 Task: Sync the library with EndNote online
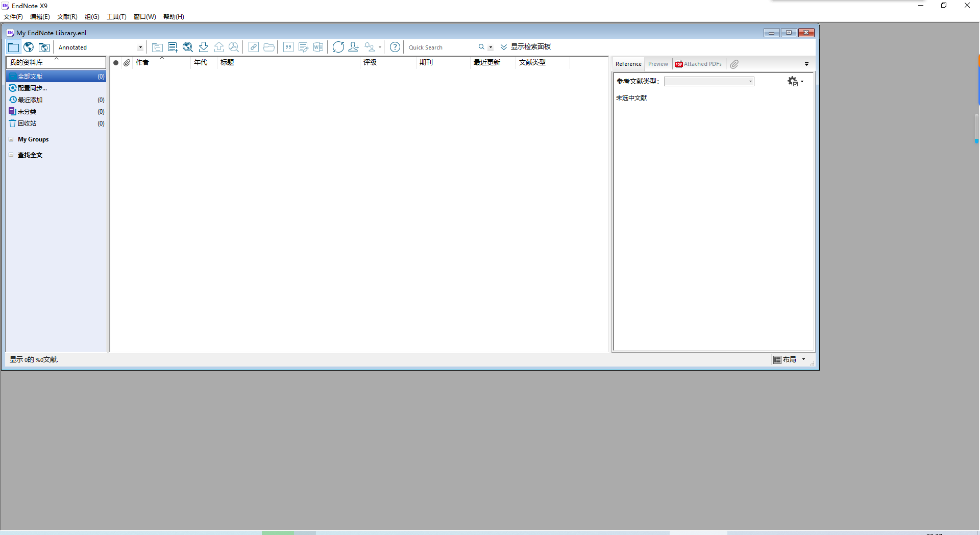pos(338,47)
